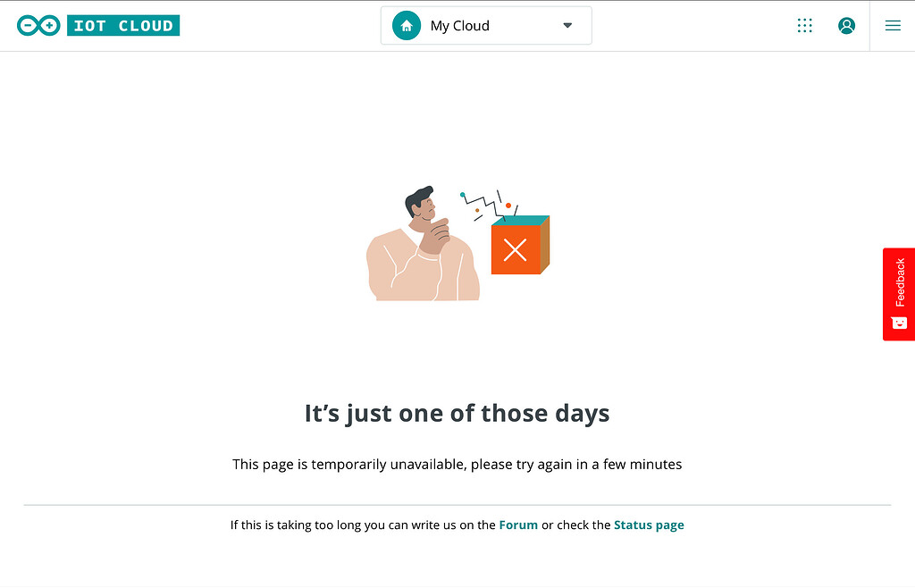
Task: Click the IOT CLOUD wordmark
Action: tap(123, 26)
